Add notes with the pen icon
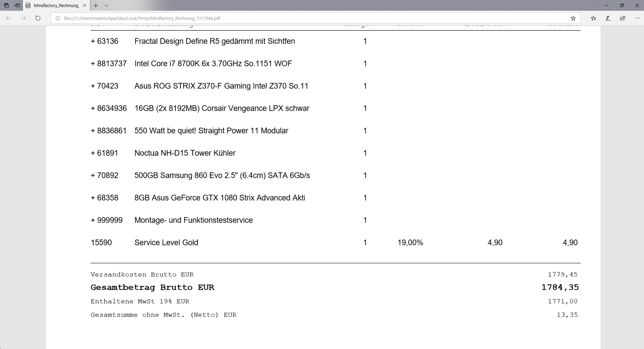This screenshot has height=349, width=644. [x=608, y=18]
